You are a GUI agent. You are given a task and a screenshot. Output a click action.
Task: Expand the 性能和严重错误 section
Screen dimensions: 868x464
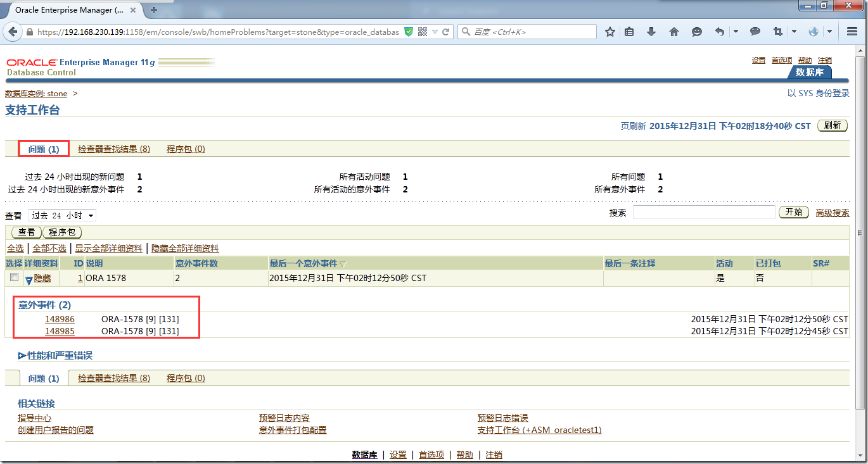tap(22, 356)
